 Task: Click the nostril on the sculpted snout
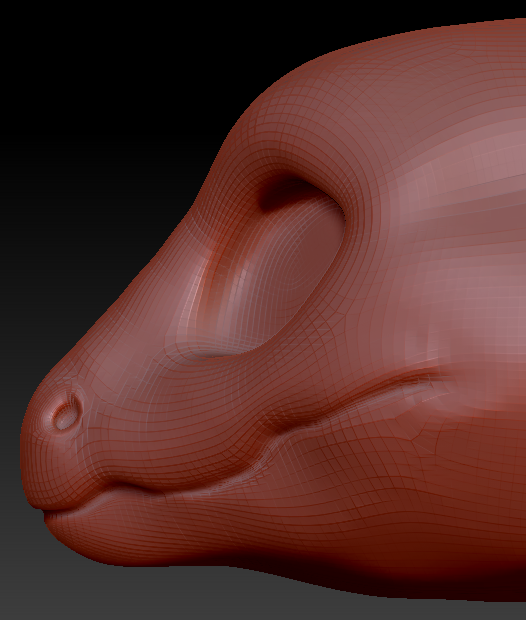click(66, 416)
